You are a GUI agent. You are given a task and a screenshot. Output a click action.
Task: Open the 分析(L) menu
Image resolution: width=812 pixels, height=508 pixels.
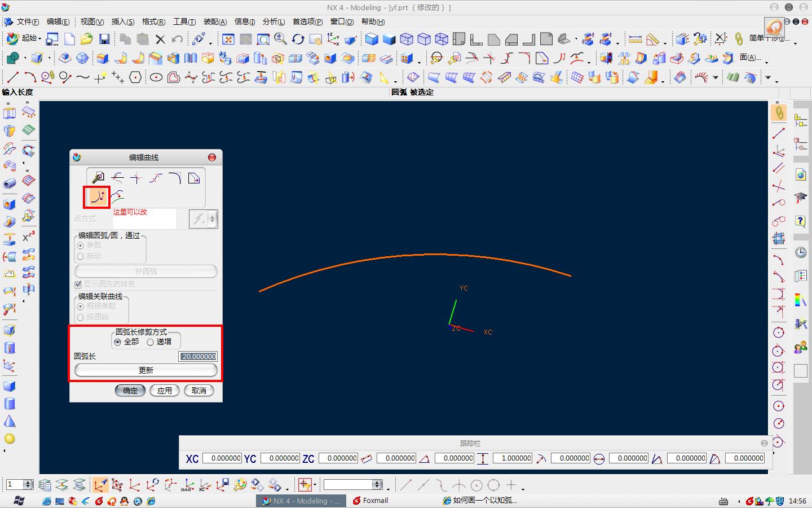274,22
